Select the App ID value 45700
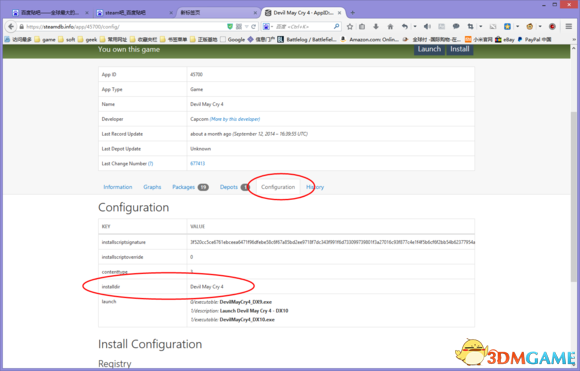Viewport: 580px width, 371px height. tap(196, 74)
